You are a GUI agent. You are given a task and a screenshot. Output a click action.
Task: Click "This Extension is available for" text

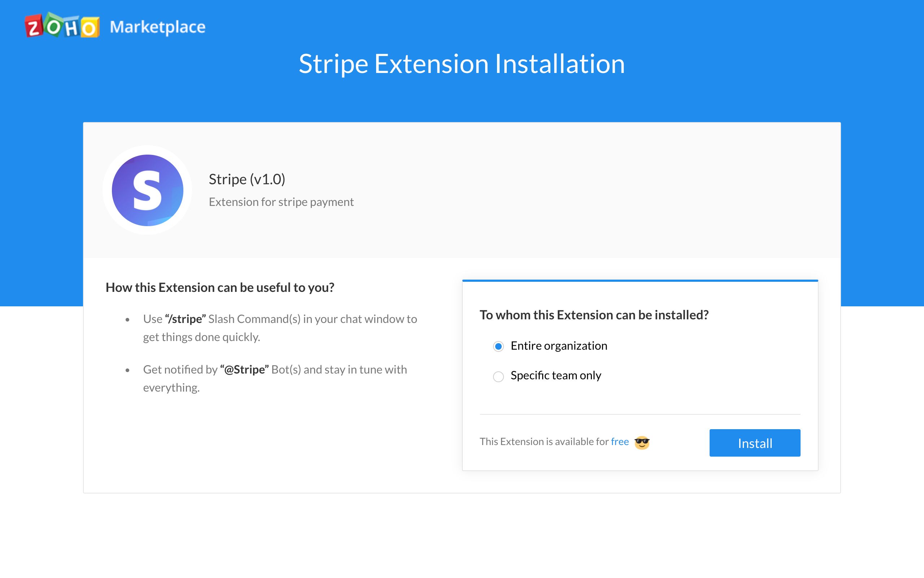(x=544, y=441)
